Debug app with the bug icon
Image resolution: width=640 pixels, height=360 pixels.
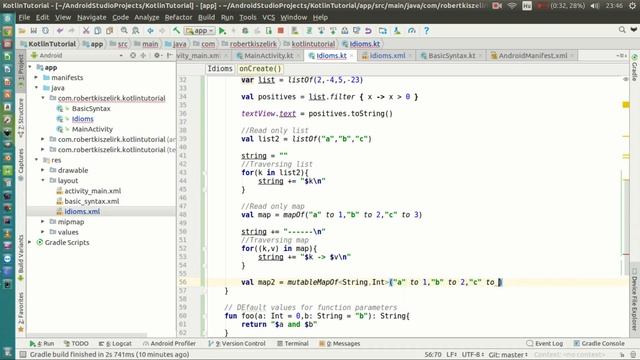(245, 31)
